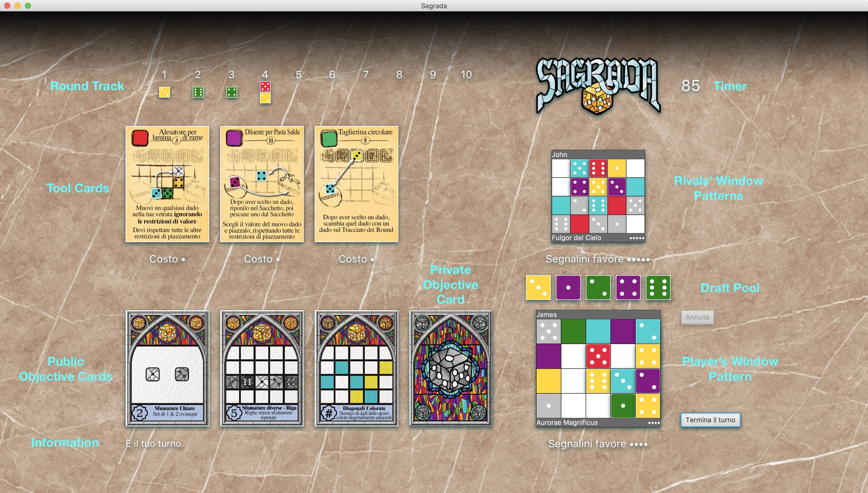Select the Taglierina circolare tool card
This screenshot has width=868, height=493.
(356, 184)
